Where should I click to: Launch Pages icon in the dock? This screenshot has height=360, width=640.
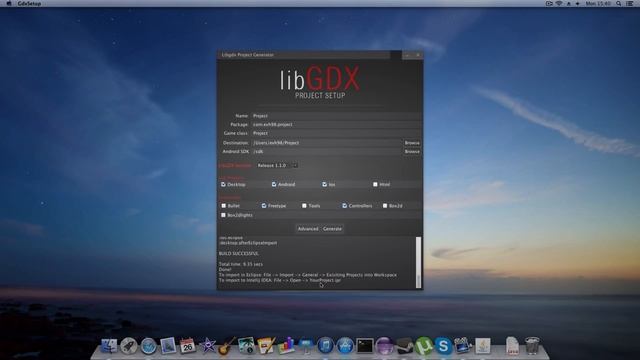coord(266,345)
